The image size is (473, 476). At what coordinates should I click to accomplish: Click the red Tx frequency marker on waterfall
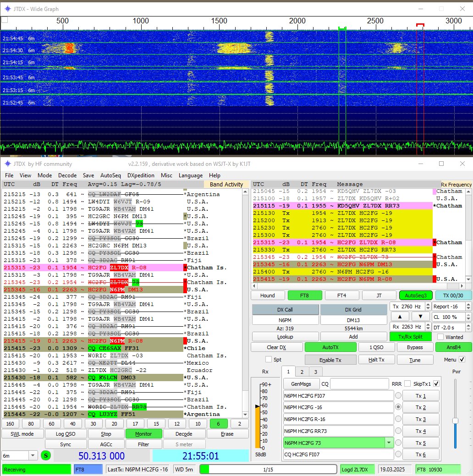(x=420, y=25)
